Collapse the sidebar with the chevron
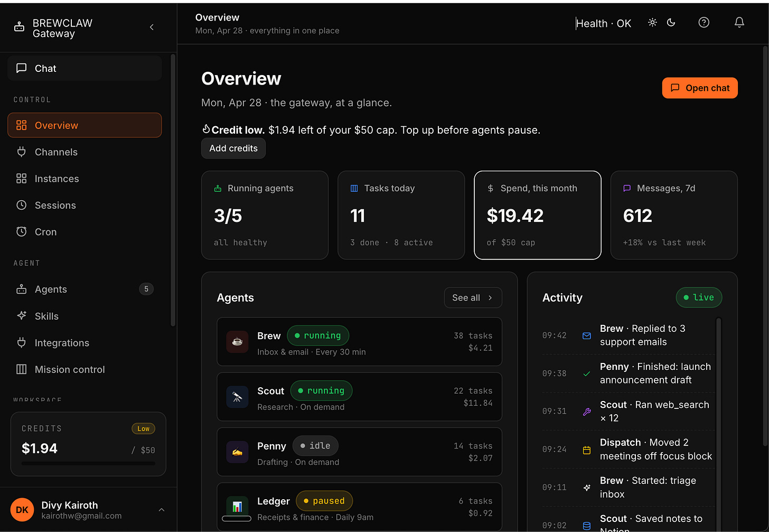Viewport: 769px width, 532px height. click(152, 27)
